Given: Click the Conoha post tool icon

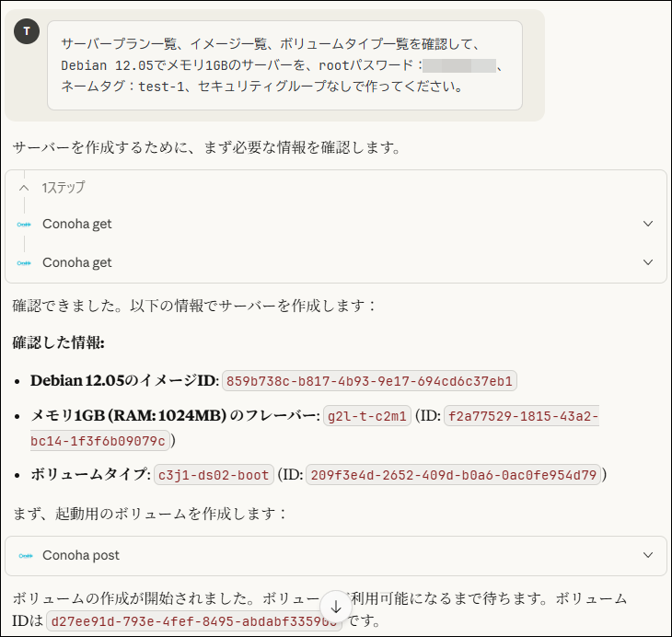Looking at the screenshot, I should point(24,556).
